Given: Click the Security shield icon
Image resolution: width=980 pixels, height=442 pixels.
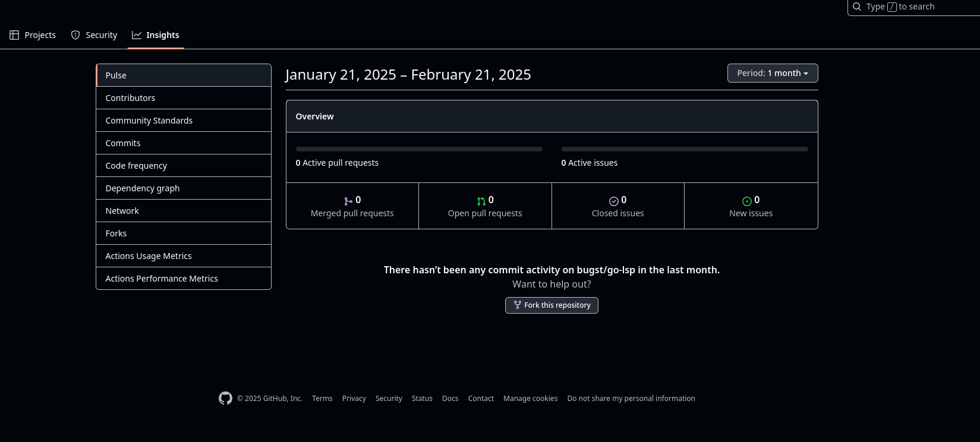Looking at the screenshot, I should 75,35.
